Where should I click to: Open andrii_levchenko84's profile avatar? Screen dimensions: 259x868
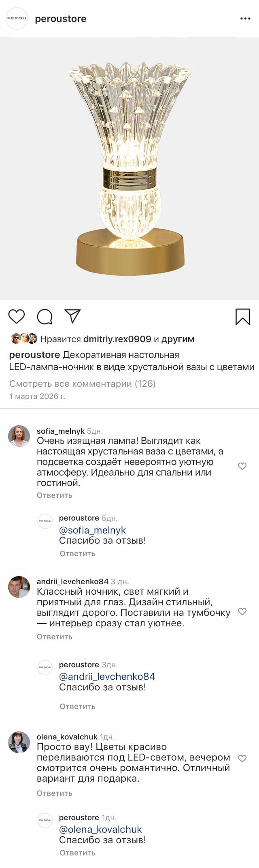coord(19,587)
